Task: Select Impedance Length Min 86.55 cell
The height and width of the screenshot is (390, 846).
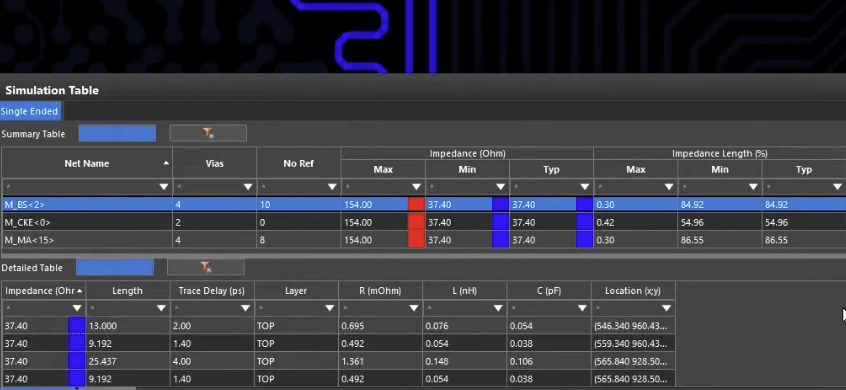Action: pos(720,240)
